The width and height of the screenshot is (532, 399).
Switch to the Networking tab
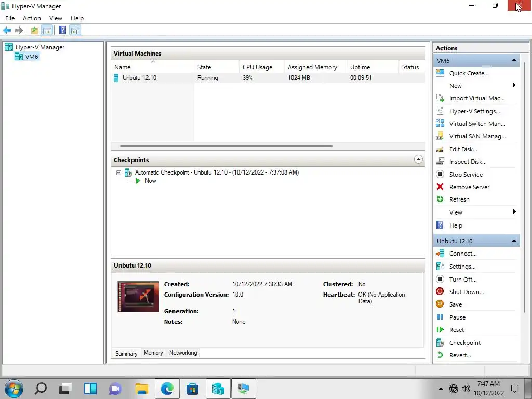point(183,353)
